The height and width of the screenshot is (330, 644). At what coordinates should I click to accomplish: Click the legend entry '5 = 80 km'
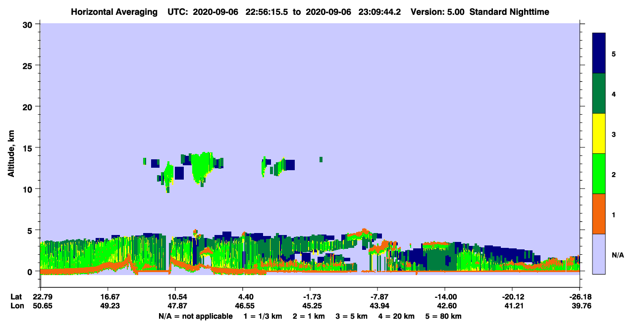443,316
